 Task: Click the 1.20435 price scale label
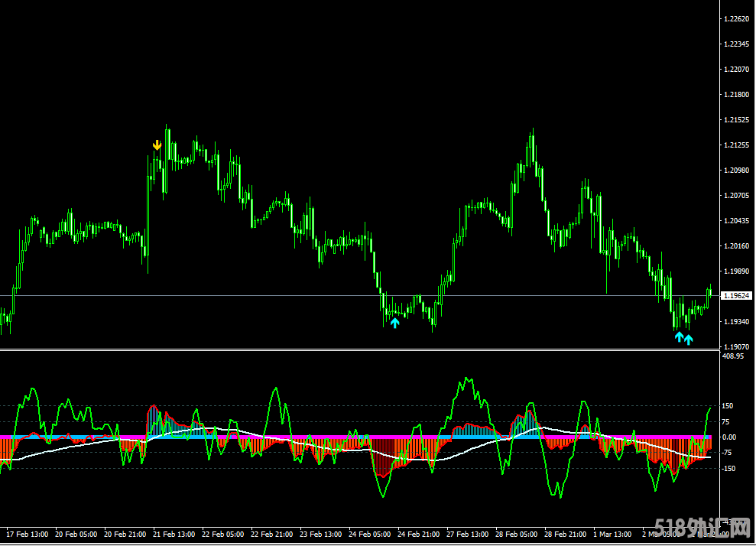pos(737,220)
